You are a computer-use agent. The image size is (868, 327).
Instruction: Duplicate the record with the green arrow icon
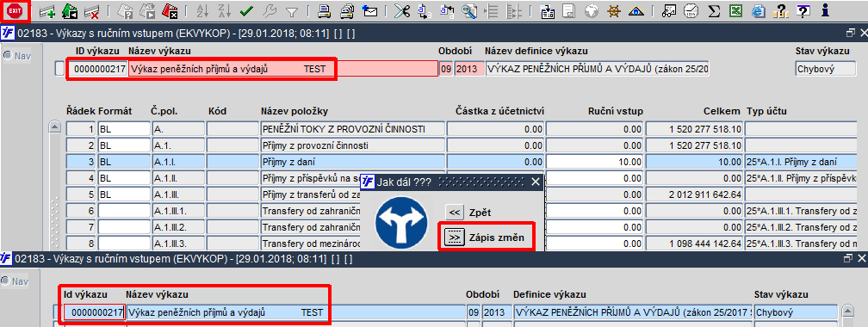pos(70,10)
